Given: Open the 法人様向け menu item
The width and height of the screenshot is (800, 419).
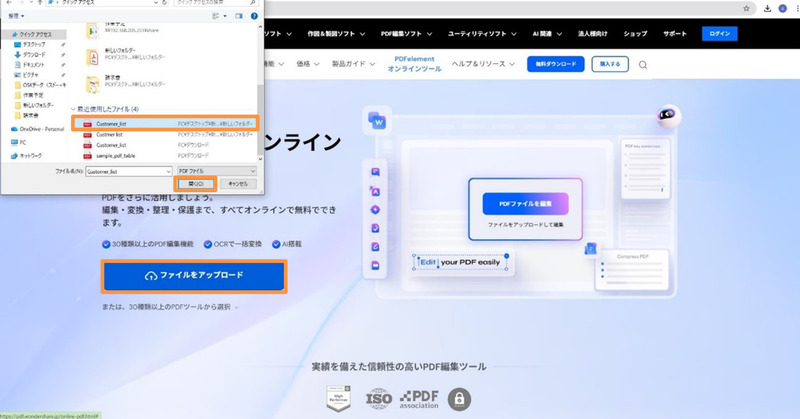Looking at the screenshot, I should (x=592, y=34).
